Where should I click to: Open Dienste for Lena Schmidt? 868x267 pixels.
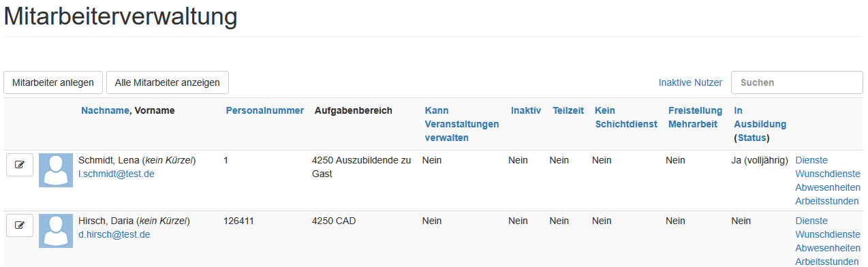point(811,160)
